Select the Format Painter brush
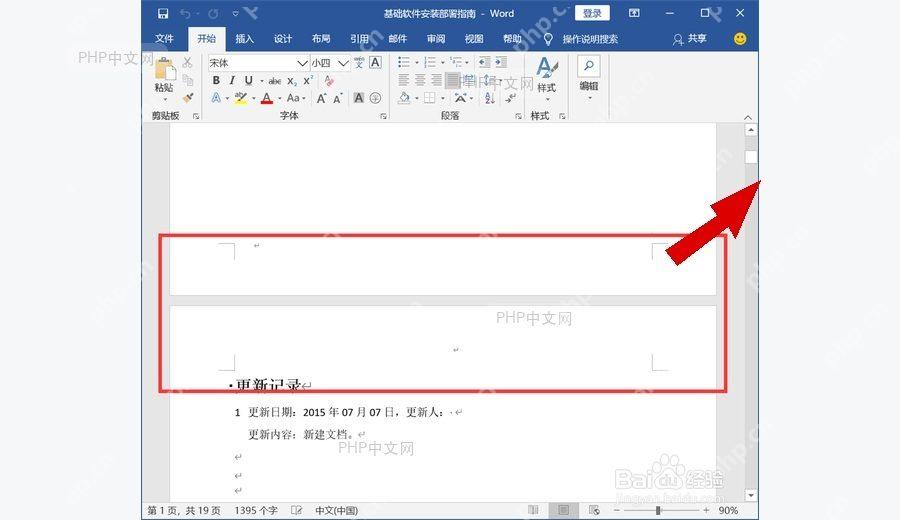The height and width of the screenshot is (520, 900). click(x=187, y=98)
